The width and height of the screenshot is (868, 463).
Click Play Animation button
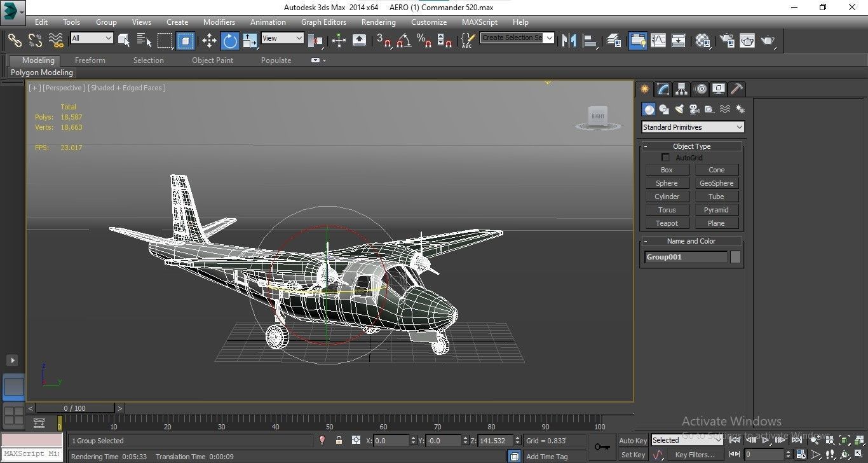766,440
